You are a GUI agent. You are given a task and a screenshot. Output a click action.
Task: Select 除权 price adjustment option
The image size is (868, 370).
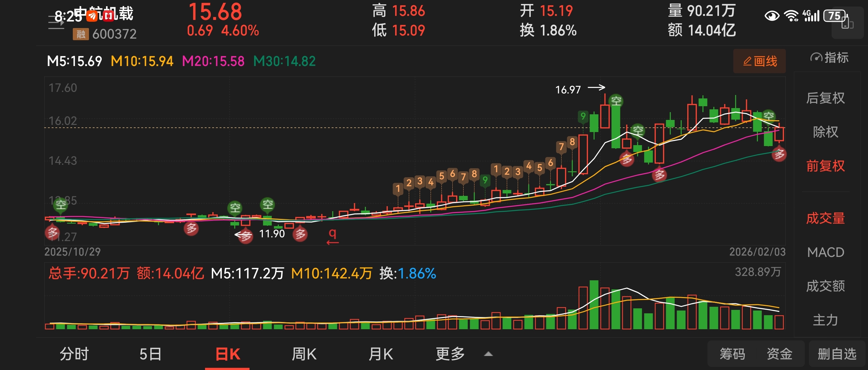click(825, 132)
